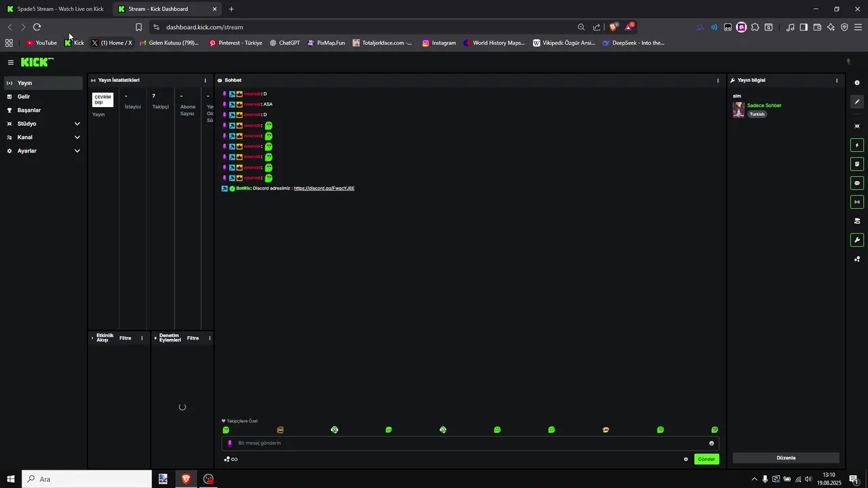The width and height of the screenshot is (868, 488).
Task: Open the Brave VPN shield icon
Action: click(x=844, y=27)
